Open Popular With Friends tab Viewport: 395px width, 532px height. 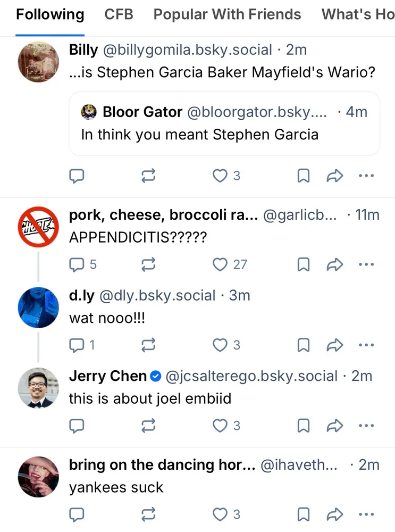[x=227, y=14]
